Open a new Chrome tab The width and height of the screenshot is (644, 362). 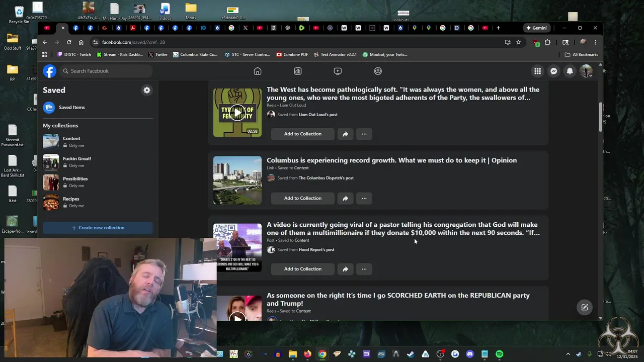pyautogui.click(x=498, y=28)
